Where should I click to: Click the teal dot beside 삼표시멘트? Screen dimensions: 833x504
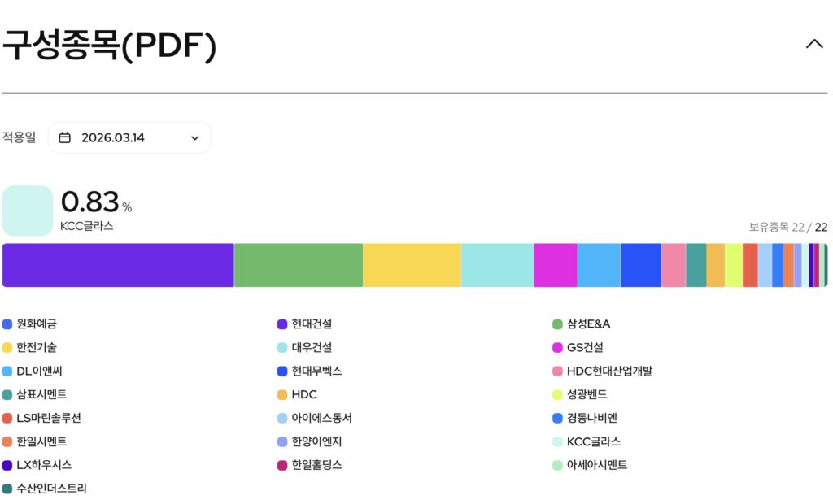(7, 395)
